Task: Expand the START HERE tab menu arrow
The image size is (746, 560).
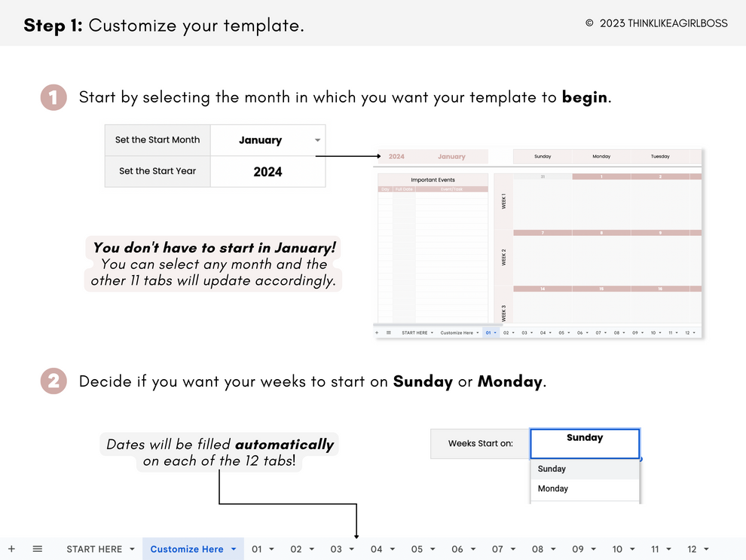Action: pyautogui.click(x=133, y=549)
